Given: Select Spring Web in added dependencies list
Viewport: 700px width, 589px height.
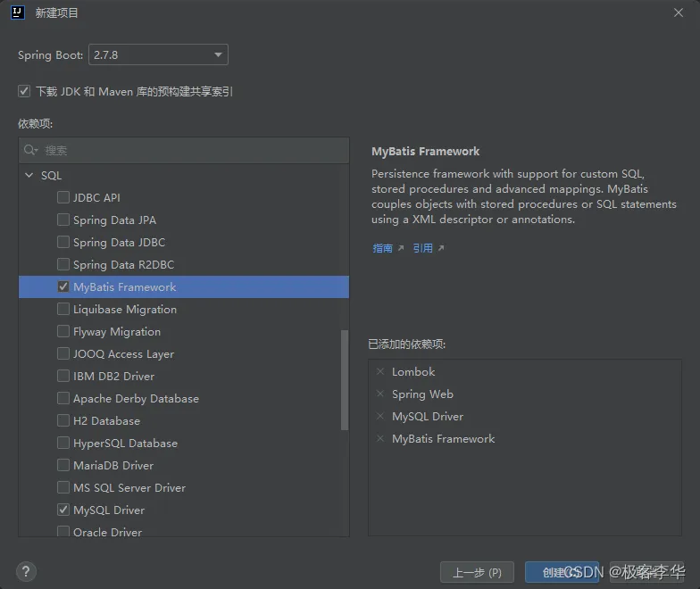Looking at the screenshot, I should [422, 394].
